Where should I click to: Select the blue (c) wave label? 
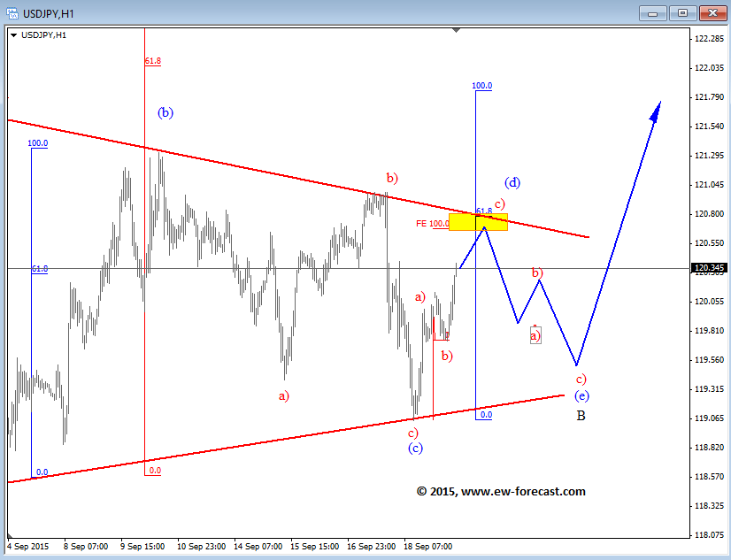click(x=415, y=448)
